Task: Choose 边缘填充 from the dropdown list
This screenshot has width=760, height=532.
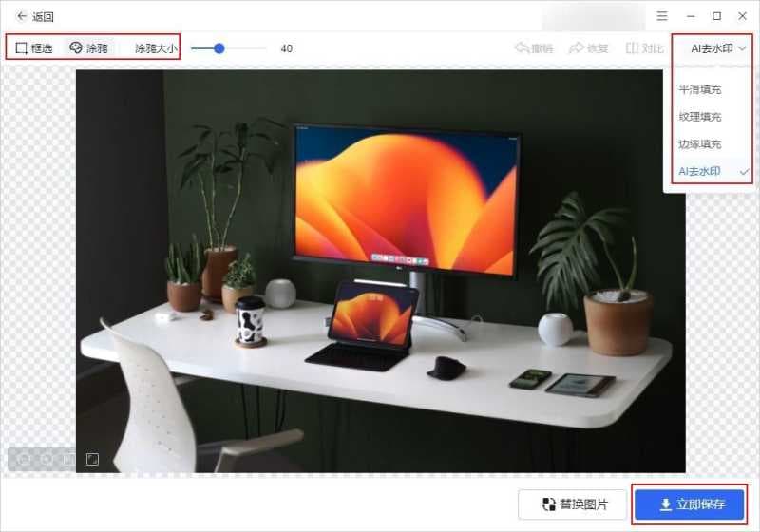Action: pos(700,144)
